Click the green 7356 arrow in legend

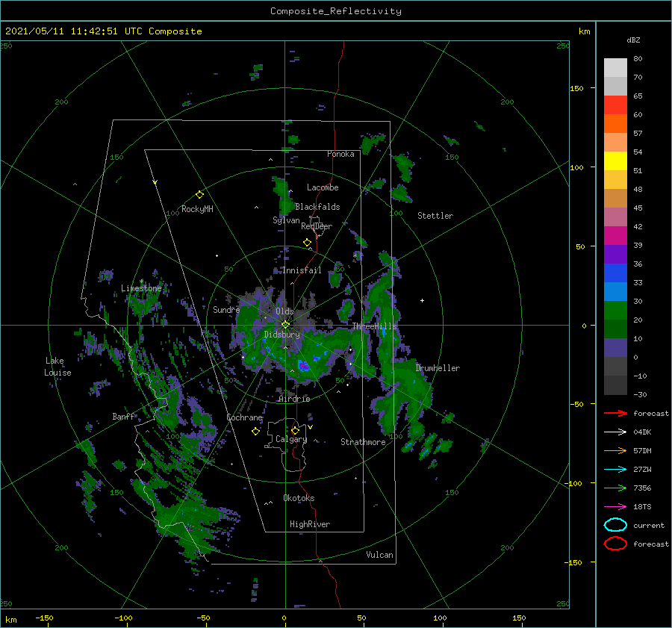(x=615, y=488)
